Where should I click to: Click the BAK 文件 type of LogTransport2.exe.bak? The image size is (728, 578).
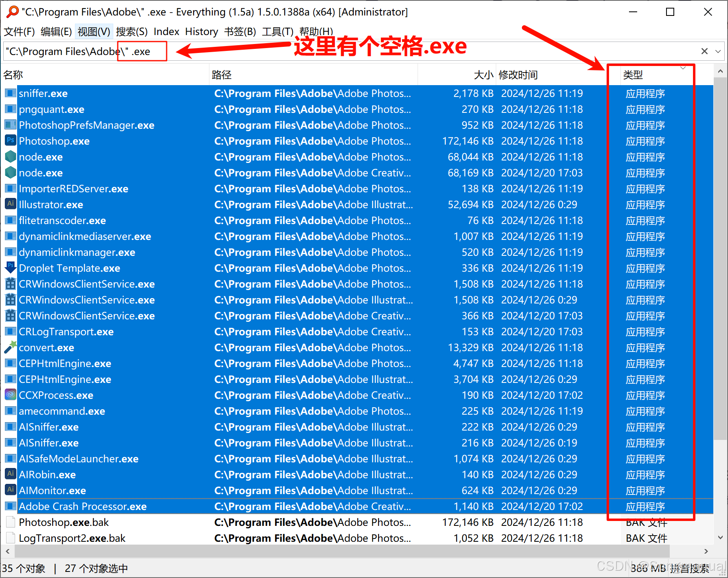point(646,538)
